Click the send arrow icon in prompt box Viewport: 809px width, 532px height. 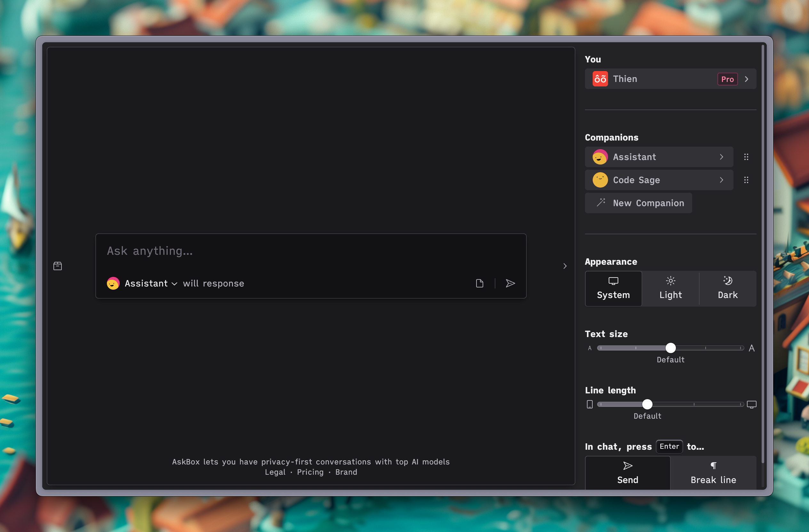510,283
